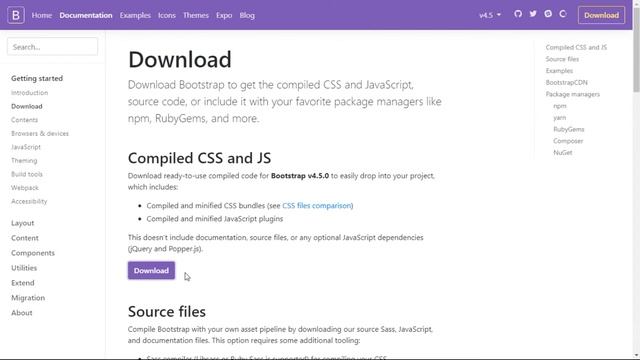Viewport: 640px width, 360px height.
Task: Expand the Extend sidebar section
Action: tap(22, 283)
